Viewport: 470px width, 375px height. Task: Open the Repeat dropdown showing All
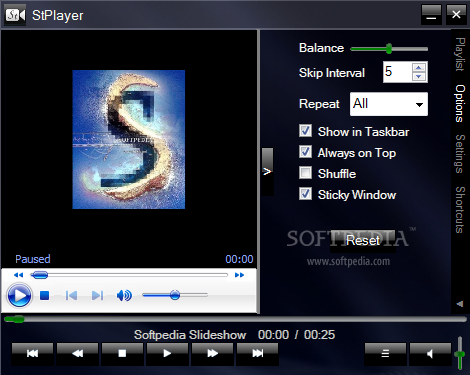[389, 104]
